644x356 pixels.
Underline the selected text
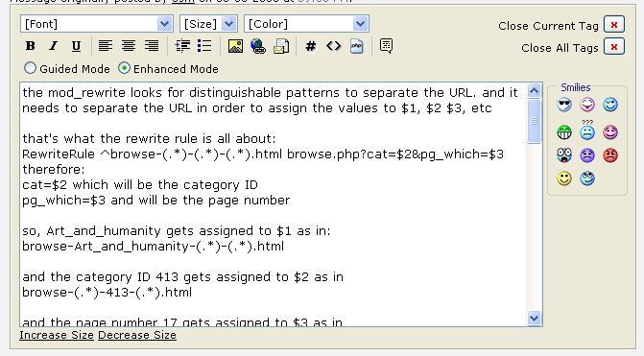[x=76, y=46]
